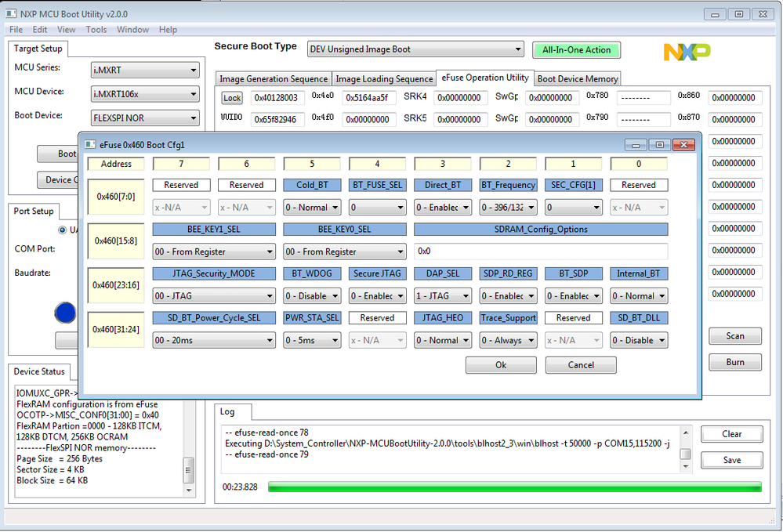
Task: Click the Burn button
Action: (735, 362)
